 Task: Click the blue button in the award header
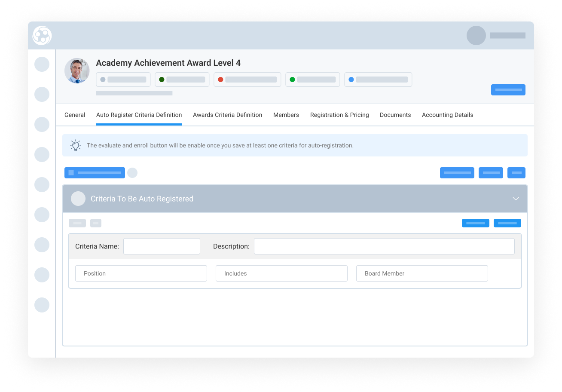pos(508,90)
